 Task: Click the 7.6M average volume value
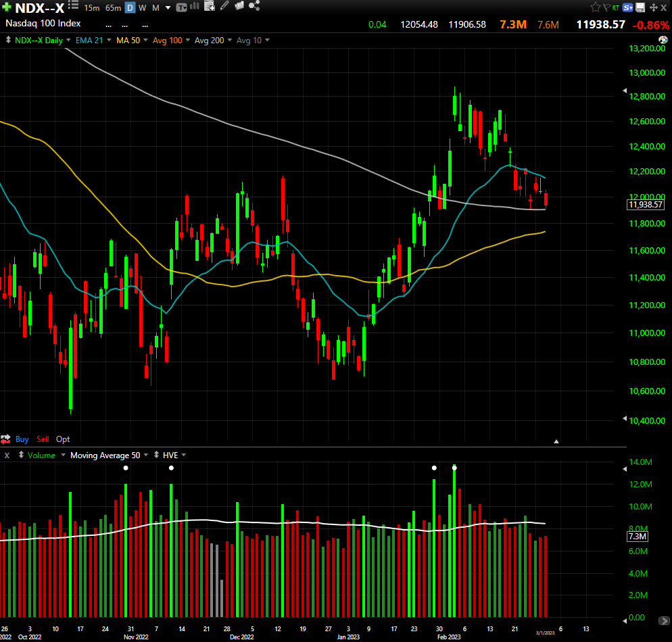point(548,25)
